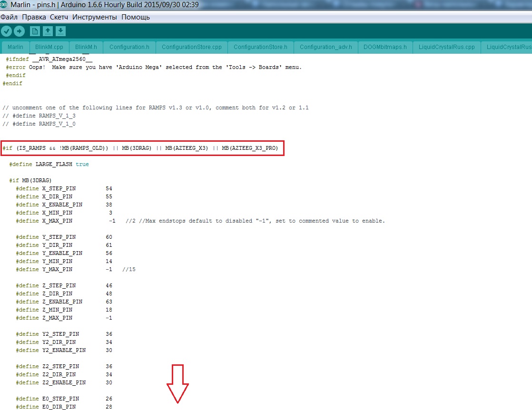Open the Правка menu
This screenshot has height=410, width=532.
click(34, 17)
